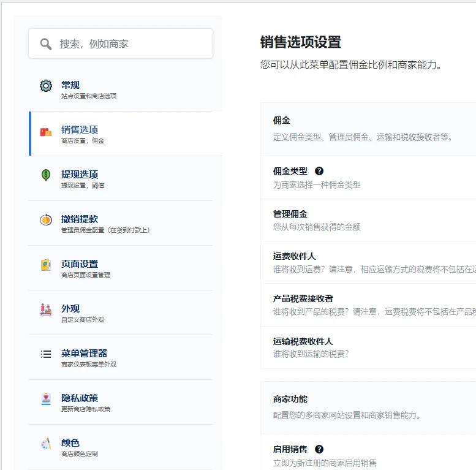Viewport: 476px width, 470px height.
Task: Click the search magnifier icon
Action: pos(46,44)
